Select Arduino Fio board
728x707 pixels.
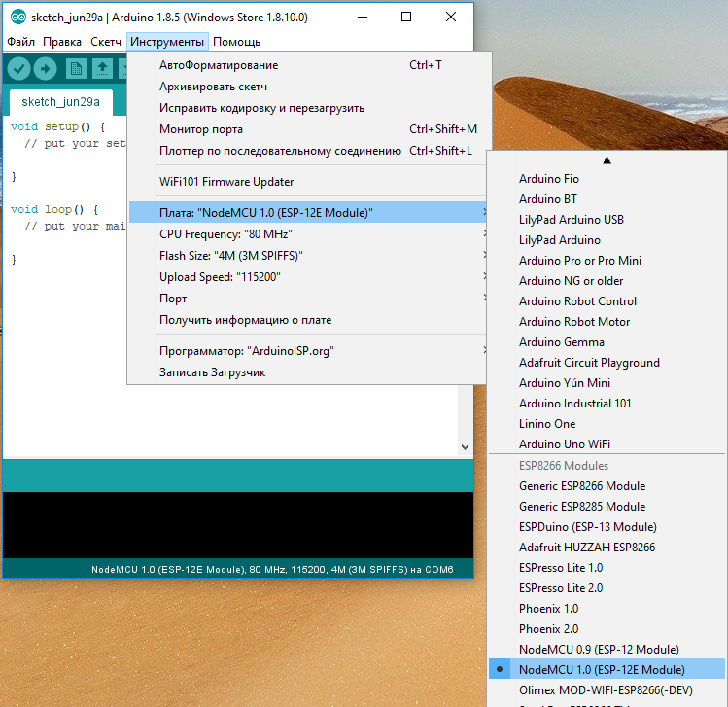(x=607, y=179)
